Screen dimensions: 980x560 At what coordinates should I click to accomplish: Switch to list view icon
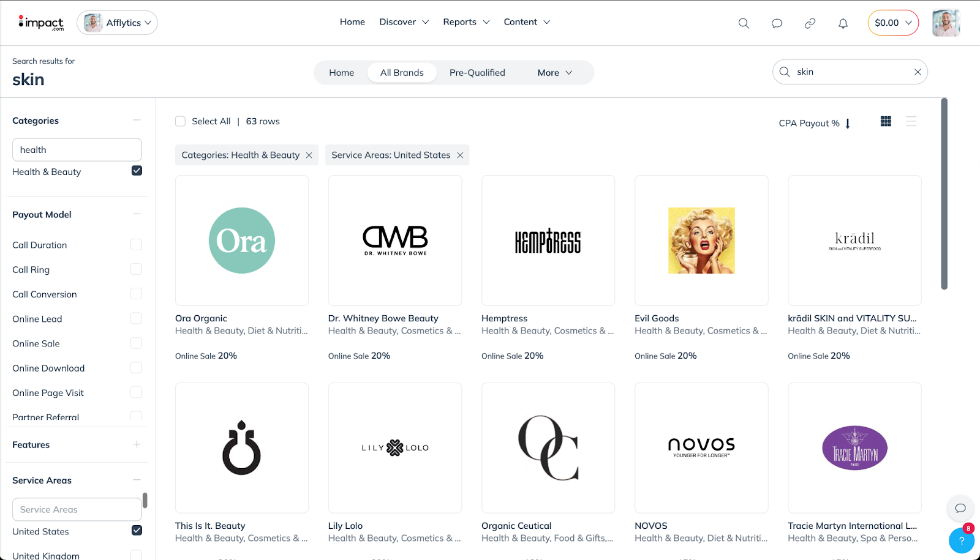pyautogui.click(x=911, y=121)
